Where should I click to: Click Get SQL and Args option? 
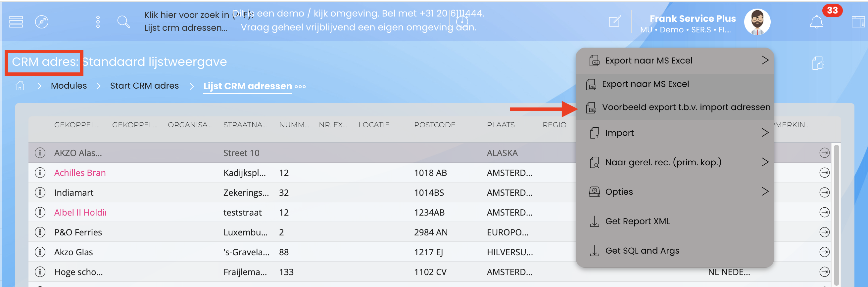[642, 251]
